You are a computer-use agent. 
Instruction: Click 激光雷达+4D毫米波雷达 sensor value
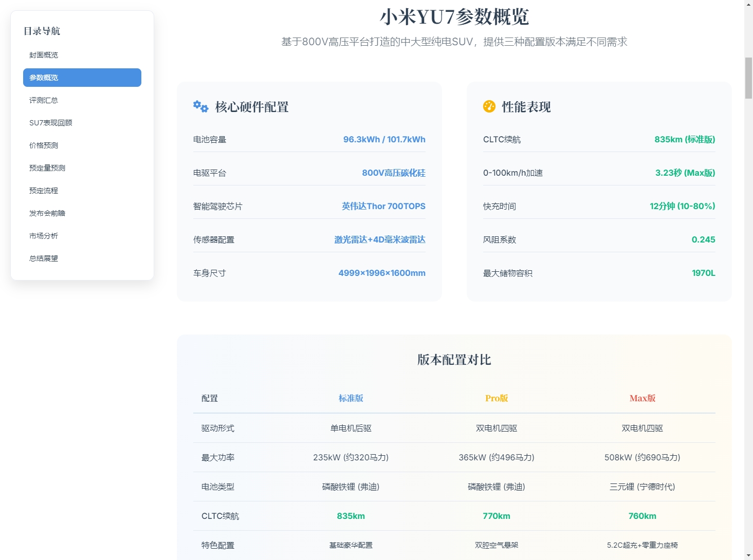point(380,239)
